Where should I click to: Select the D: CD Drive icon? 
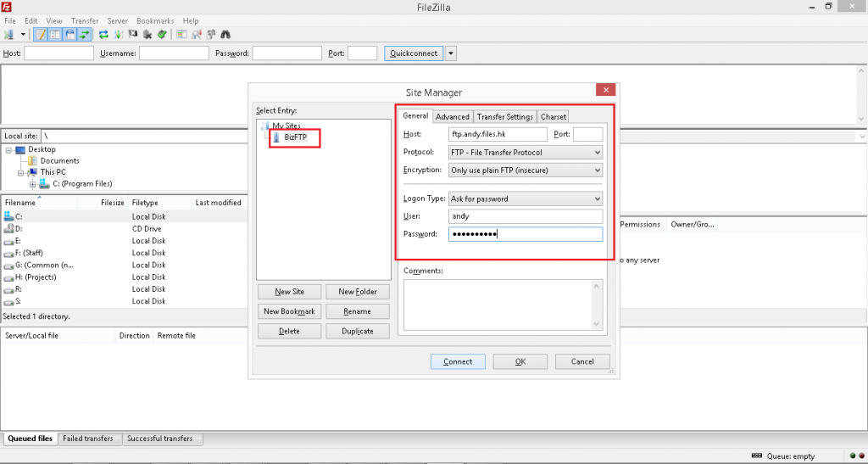pos(8,229)
